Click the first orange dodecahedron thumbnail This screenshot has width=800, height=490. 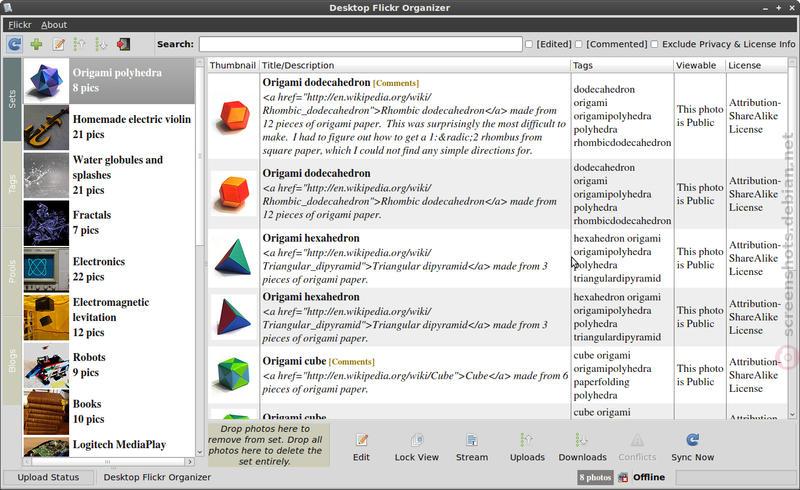point(234,116)
